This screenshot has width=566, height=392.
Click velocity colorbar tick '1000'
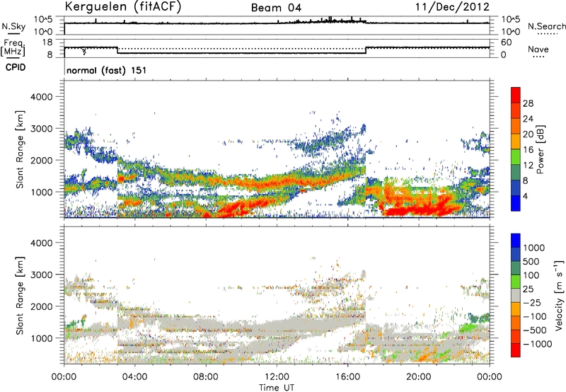point(534,248)
